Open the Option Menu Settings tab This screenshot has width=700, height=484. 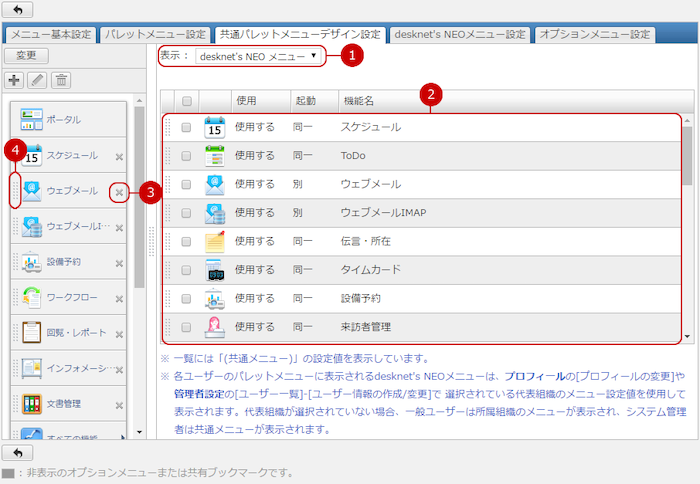pos(594,34)
